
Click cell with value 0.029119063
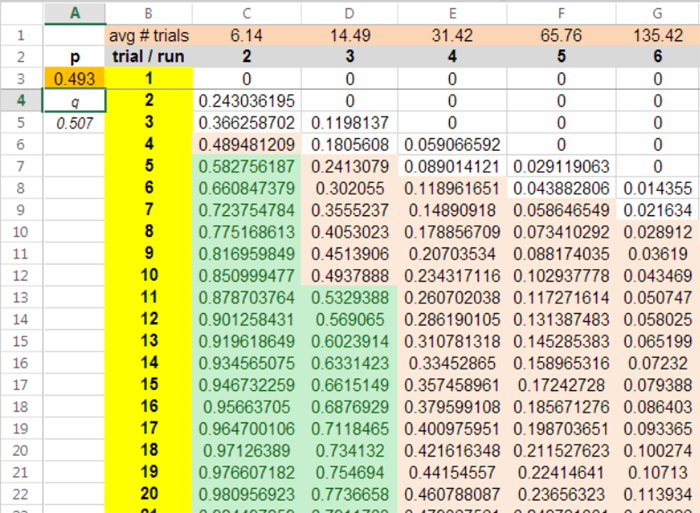point(560,166)
